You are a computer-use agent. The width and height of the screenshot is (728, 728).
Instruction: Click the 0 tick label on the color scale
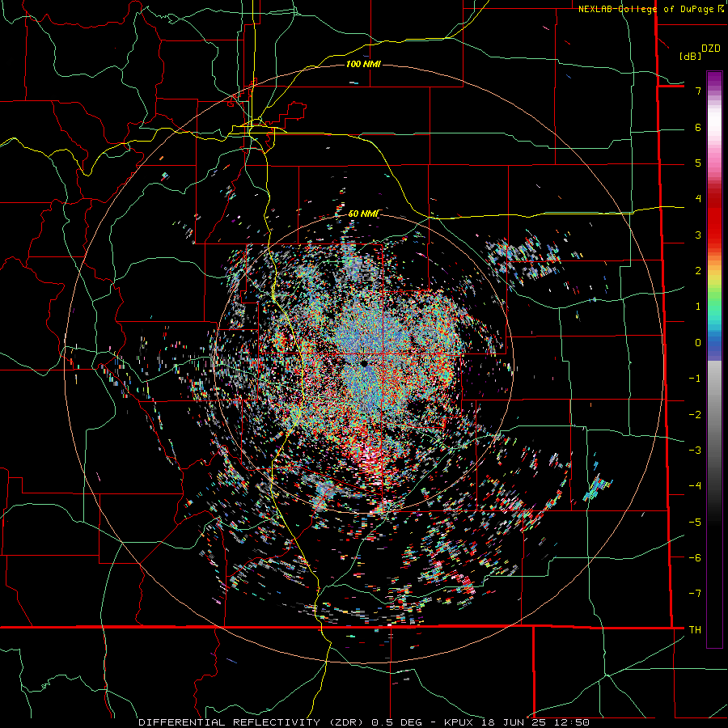point(698,343)
